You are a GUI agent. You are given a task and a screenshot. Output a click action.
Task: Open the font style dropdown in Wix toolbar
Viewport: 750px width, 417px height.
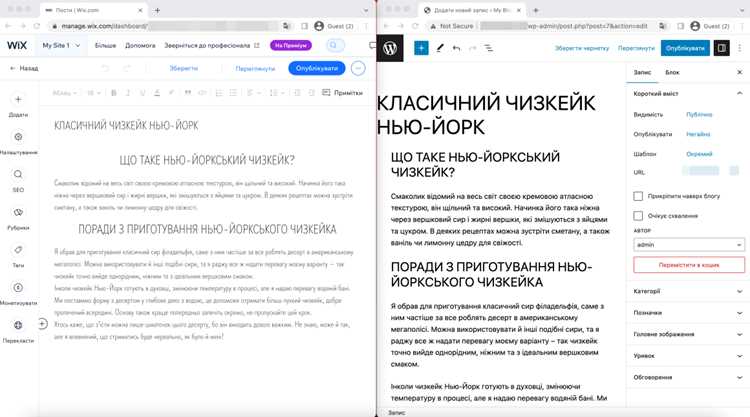pyautogui.click(x=65, y=93)
